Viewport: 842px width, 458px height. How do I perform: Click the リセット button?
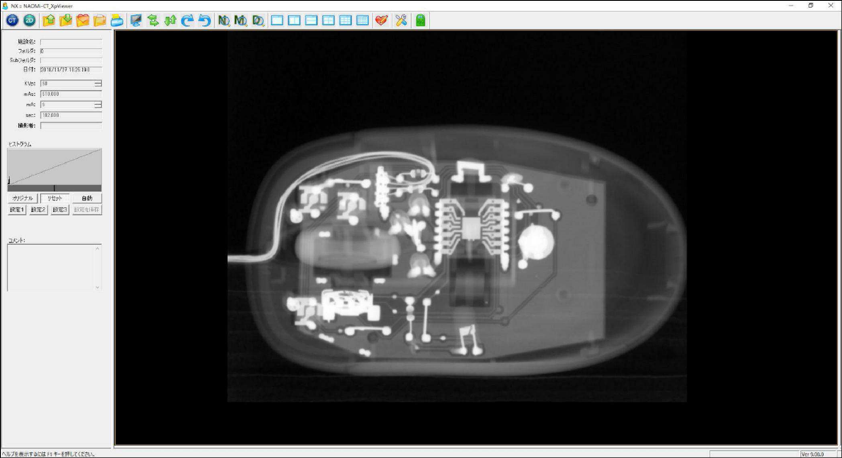pyautogui.click(x=55, y=198)
